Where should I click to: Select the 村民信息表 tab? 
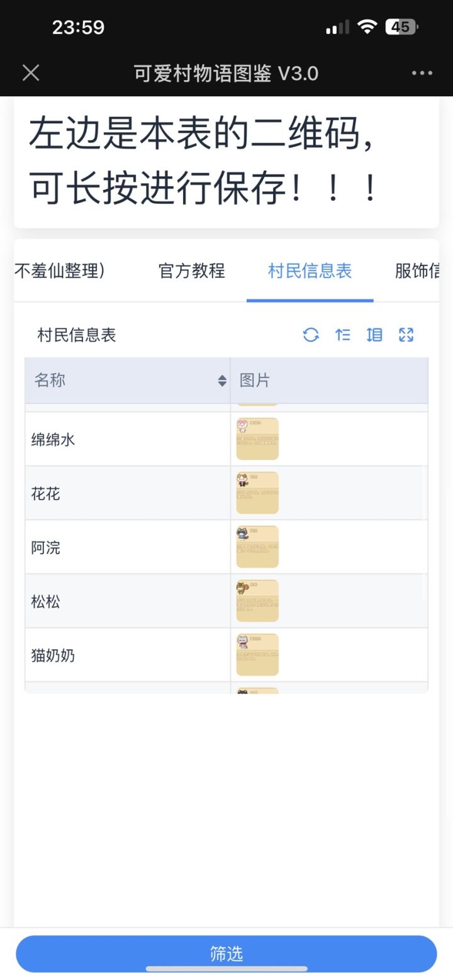310,271
